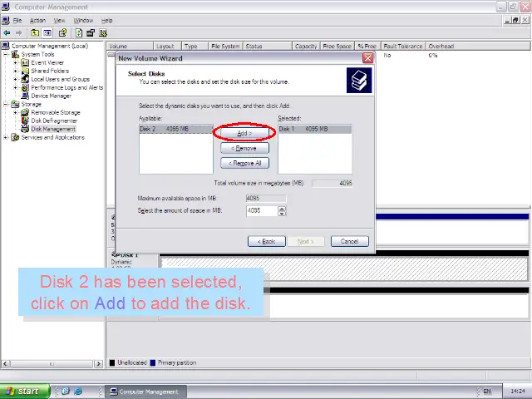The image size is (532, 399).
Task: Expand the Services and Applications node
Action: [7, 137]
